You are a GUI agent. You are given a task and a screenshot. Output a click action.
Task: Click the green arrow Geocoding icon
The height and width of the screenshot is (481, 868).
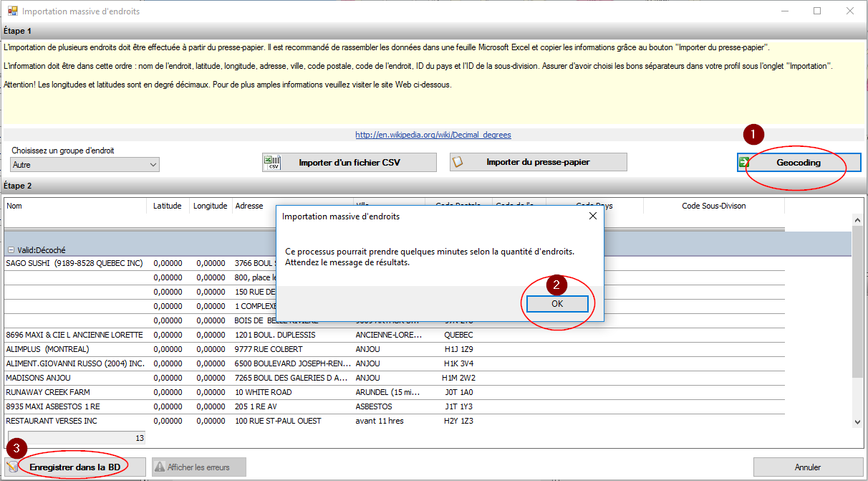tap(745, 163)
